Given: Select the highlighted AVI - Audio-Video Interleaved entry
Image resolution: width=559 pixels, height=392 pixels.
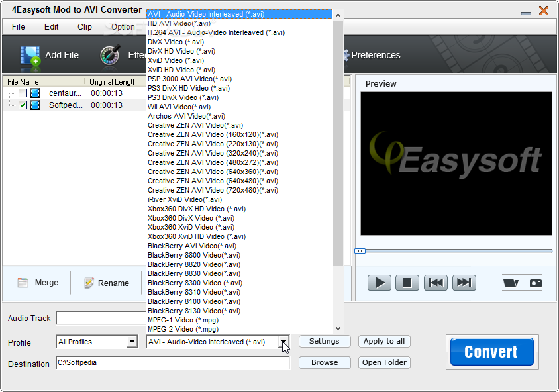Looking at the screenshot, I should point(240,15).
